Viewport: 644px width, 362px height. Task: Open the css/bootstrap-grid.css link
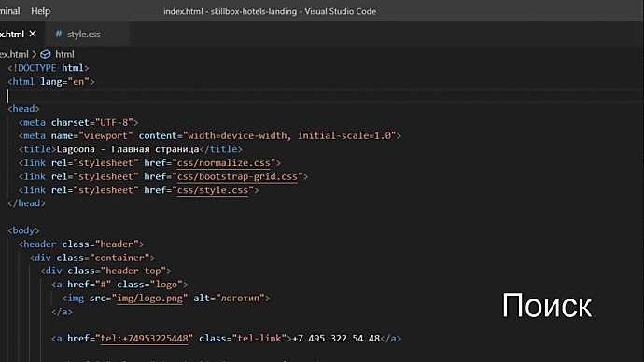pyautogui.click(x=237, y=176)
